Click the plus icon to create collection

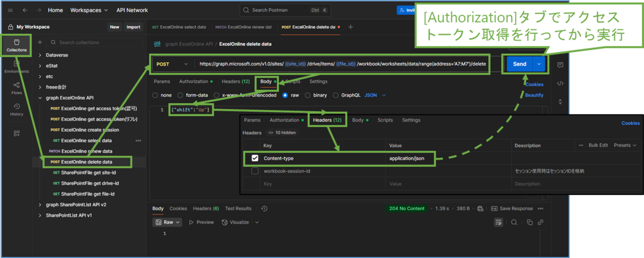click(x=40, y=42)
